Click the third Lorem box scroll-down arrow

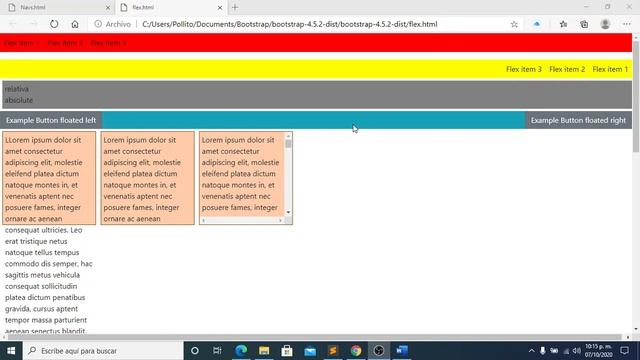pos(288,212)
